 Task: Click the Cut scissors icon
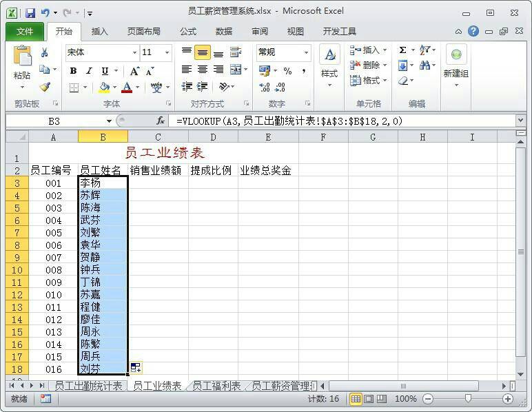[x=45, y=52]
